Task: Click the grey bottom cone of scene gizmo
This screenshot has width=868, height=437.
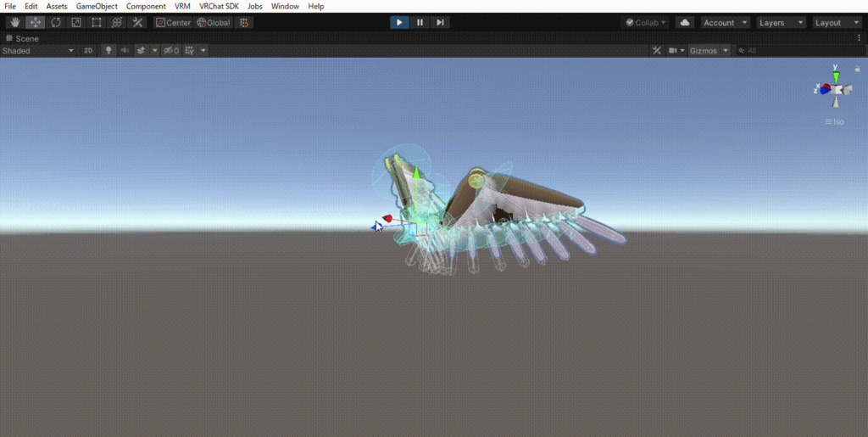Action: tap(837, 102)
